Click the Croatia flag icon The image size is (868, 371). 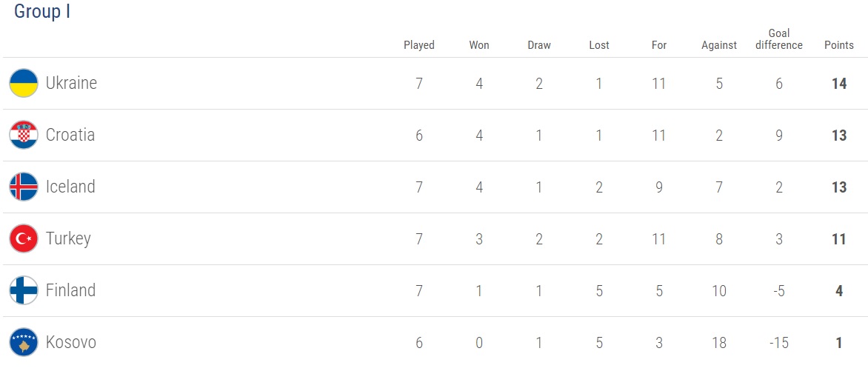coord(24,135)
